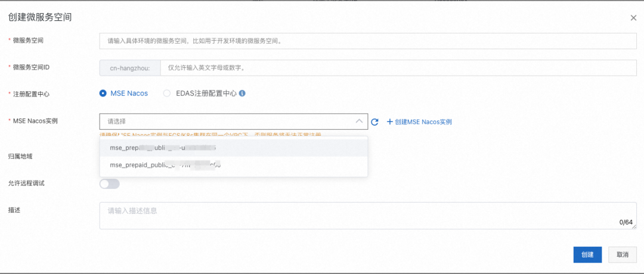This screenshot has height=274, width=644.
Task: Click the MSE Nacos实例 field label
Action: [35, 121]
